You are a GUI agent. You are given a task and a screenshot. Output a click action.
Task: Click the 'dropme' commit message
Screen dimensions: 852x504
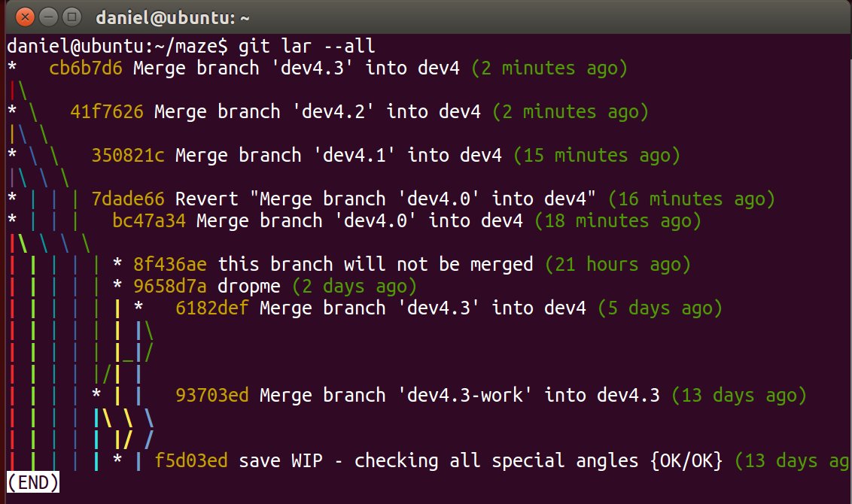(249, 286)
